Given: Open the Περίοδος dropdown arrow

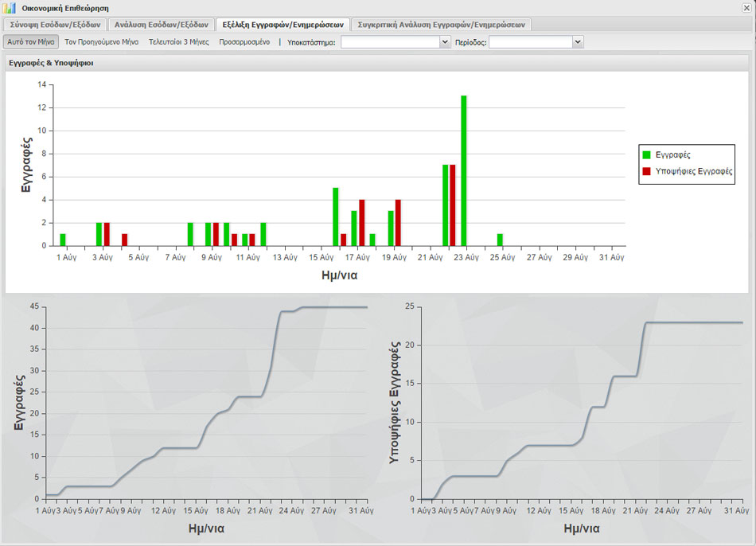Looking at the screenshot, I should 578,41.
